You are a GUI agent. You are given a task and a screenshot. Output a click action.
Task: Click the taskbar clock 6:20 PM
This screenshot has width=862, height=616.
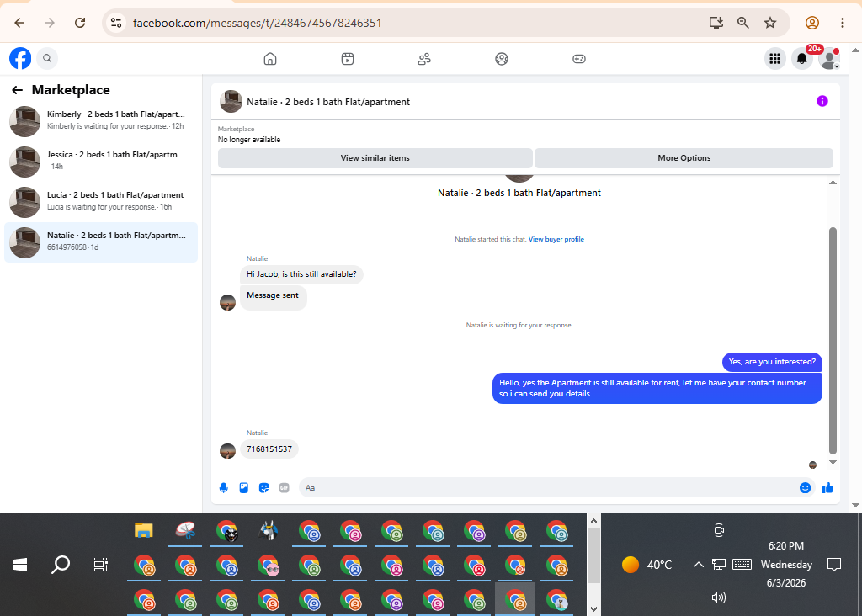785,546
